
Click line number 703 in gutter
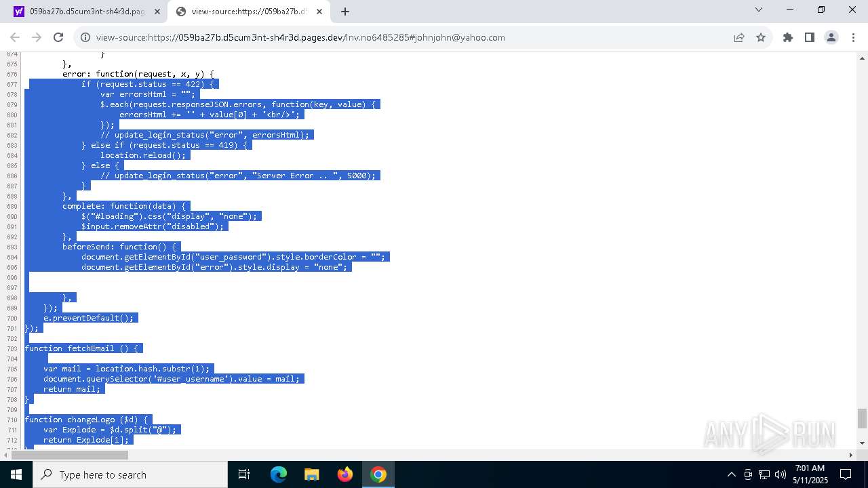coord(12,348)
